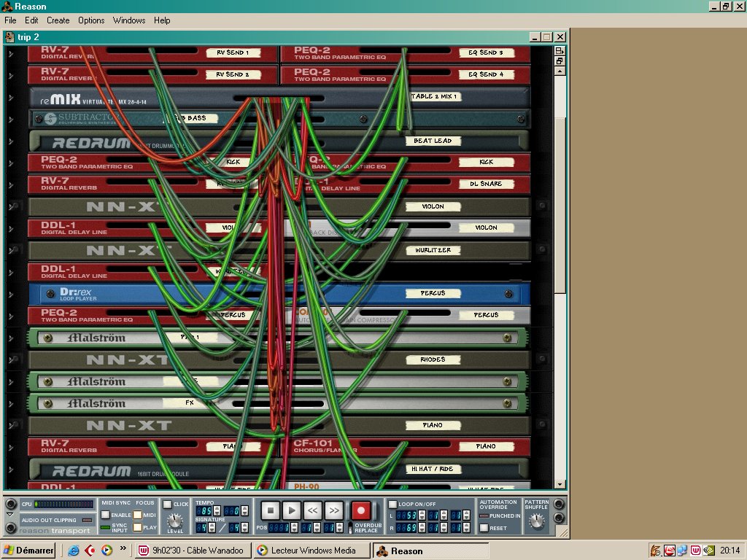Adjust the Pattern Shuffle knob
747x560 pixels.
tap(536, 521)
